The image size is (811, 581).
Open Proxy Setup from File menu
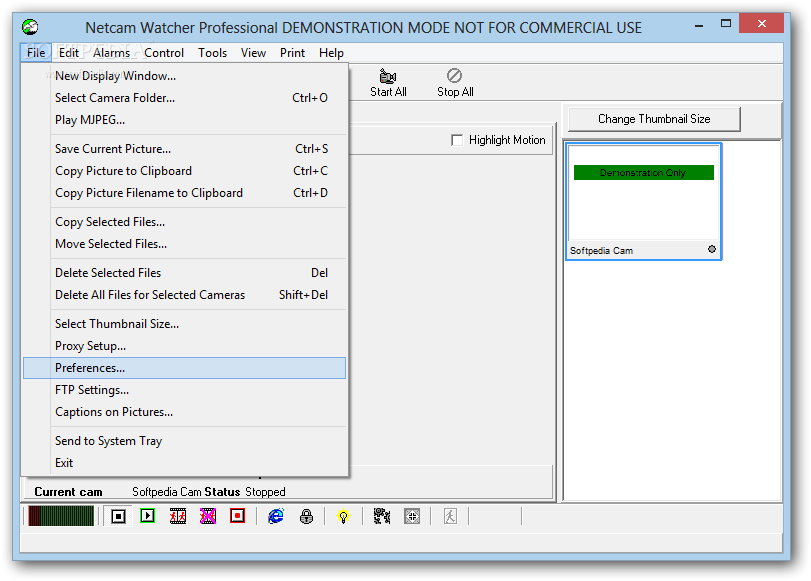tap(185, 346)
